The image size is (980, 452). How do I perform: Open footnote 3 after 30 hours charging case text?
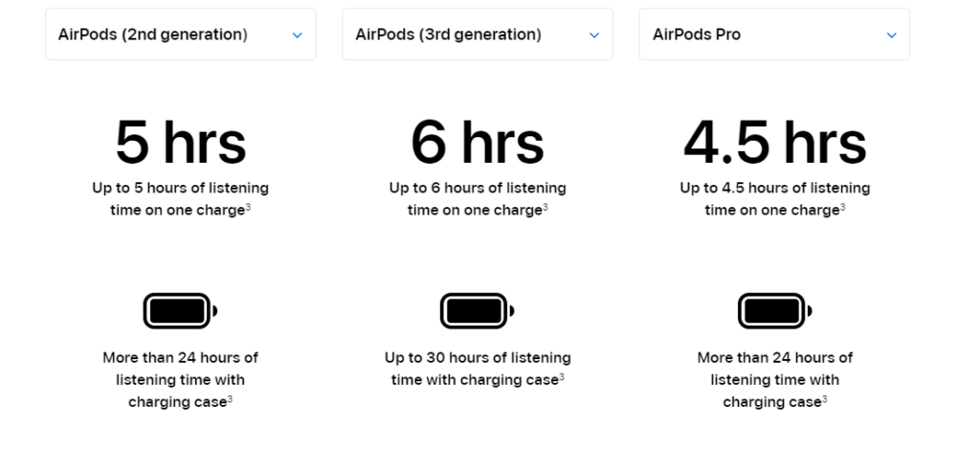561,376
